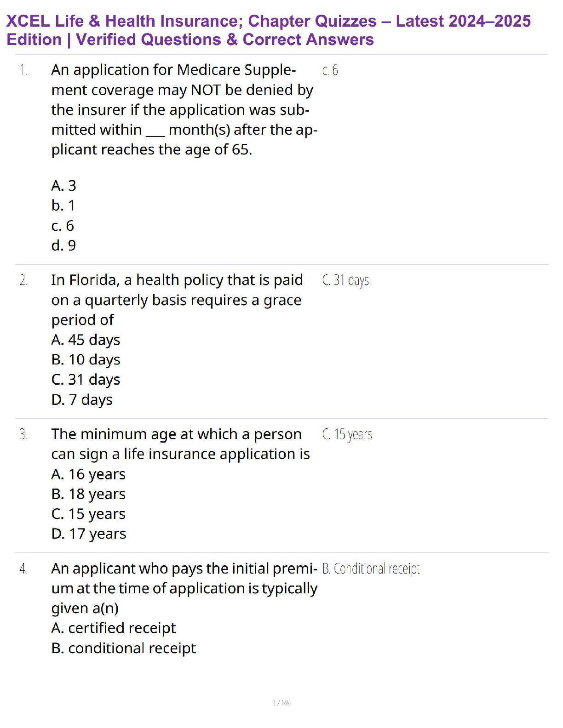Choose option "B. 10 days"

tap(86, 359)
